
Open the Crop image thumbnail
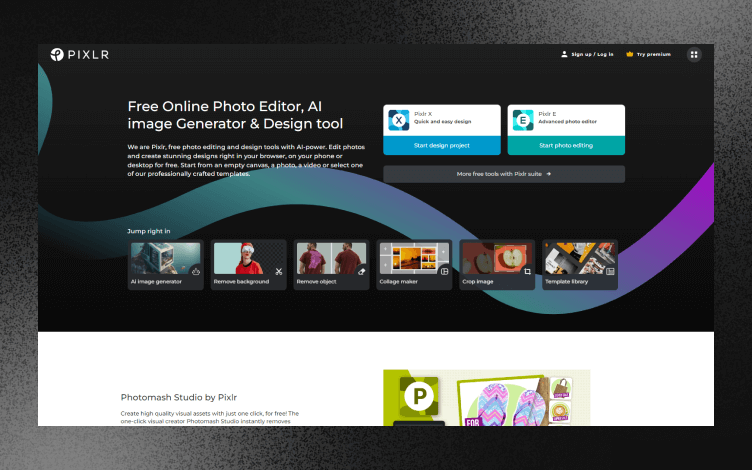click(497, 258)
